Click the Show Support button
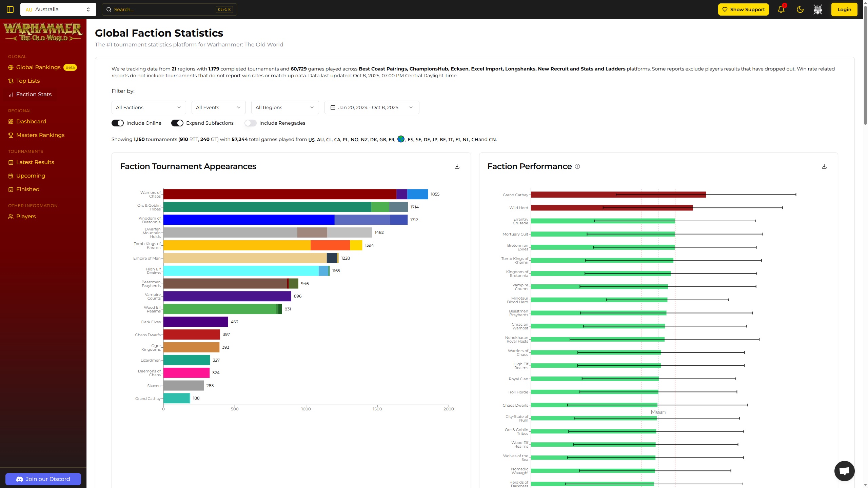The height and width of the screenshot is (488, 868). [743, 9]
